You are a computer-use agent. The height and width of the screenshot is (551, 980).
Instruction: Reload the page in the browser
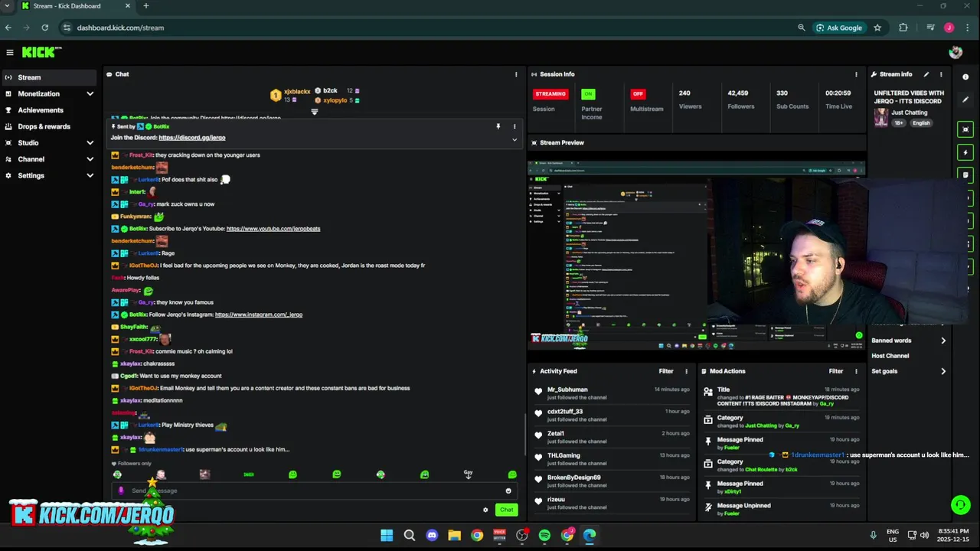(x=45, y=28)
